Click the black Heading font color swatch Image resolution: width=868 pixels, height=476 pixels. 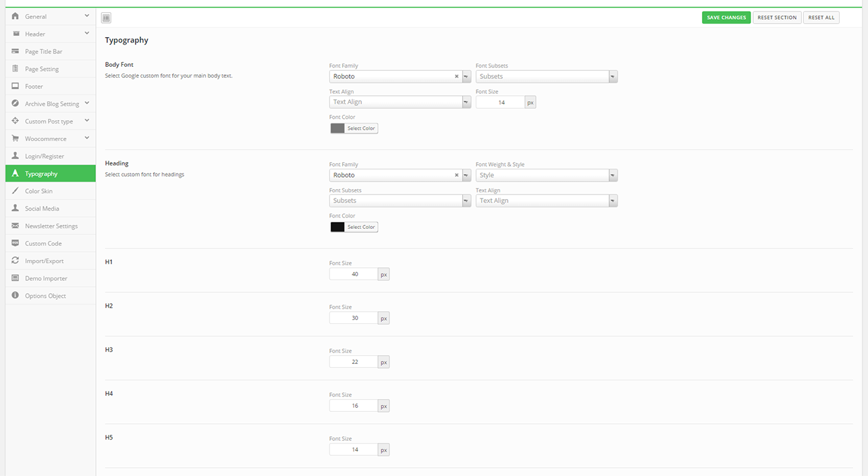coord(337,227)
